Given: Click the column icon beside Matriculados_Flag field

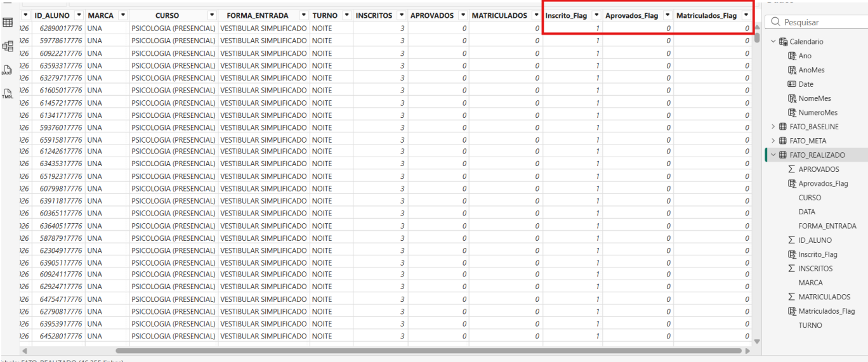Looking at the screenshot, I should pos(792,311).
